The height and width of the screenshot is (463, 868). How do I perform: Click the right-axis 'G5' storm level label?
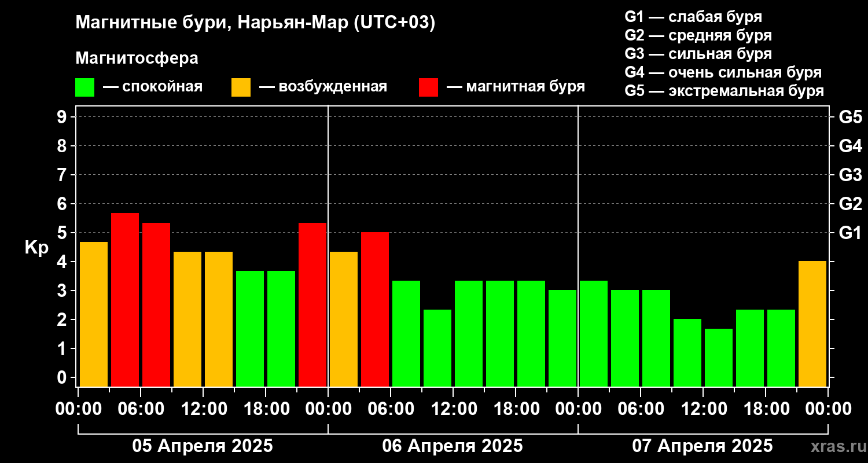click(850, 117)
